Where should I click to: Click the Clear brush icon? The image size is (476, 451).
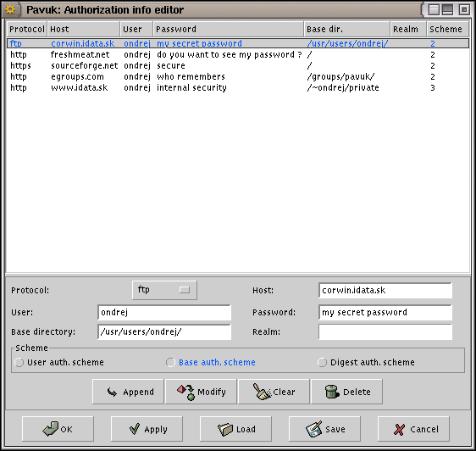click(262, 392)
